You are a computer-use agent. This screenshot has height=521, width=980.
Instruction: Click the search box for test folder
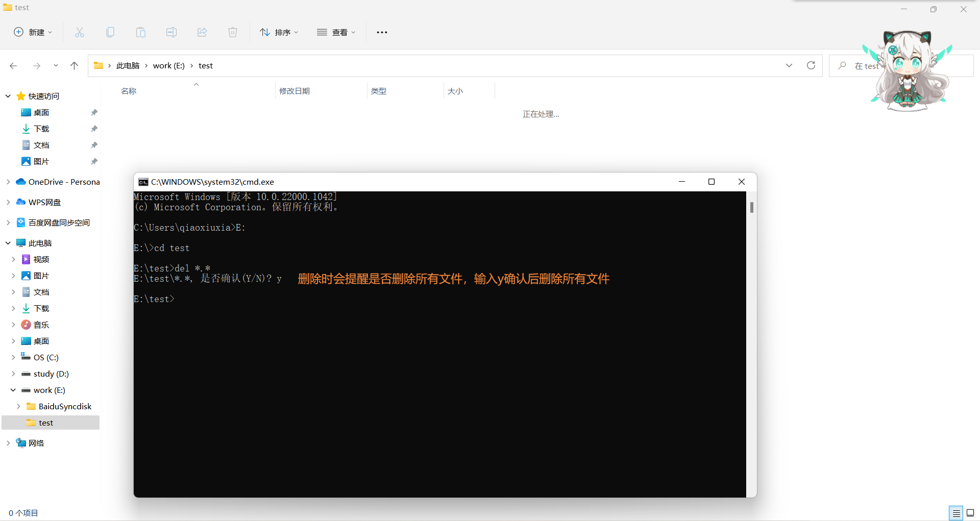901,66
